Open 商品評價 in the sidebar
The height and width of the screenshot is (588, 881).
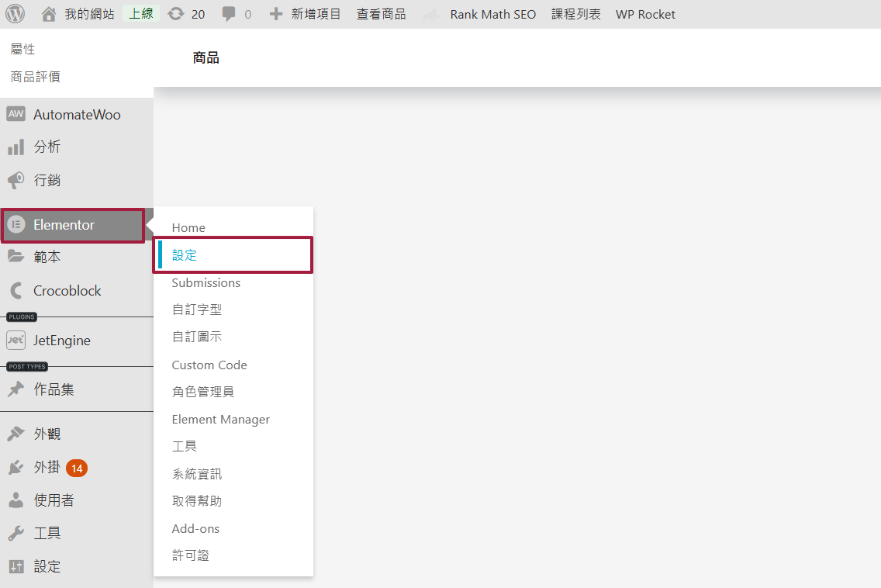36,77
